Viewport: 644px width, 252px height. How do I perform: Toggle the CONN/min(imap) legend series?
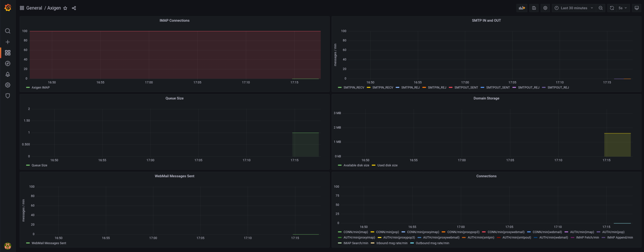356,232
